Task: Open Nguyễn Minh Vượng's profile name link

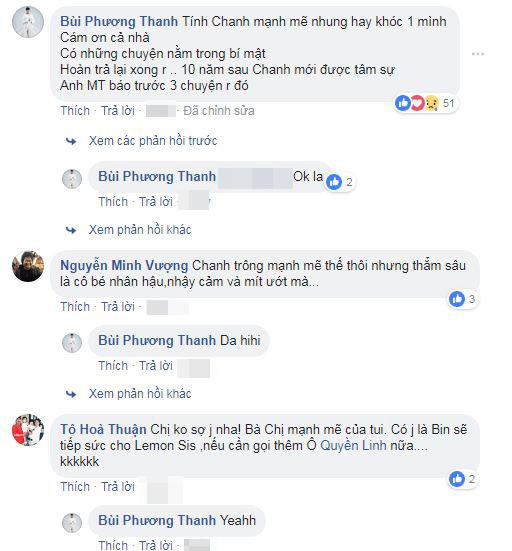Action: (x=124, y=265)
